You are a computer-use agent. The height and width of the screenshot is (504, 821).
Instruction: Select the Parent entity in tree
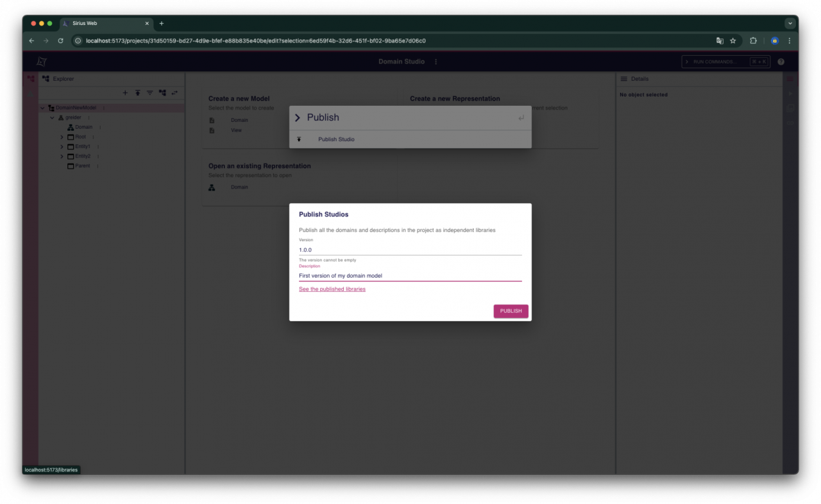(x=82, y=166)
